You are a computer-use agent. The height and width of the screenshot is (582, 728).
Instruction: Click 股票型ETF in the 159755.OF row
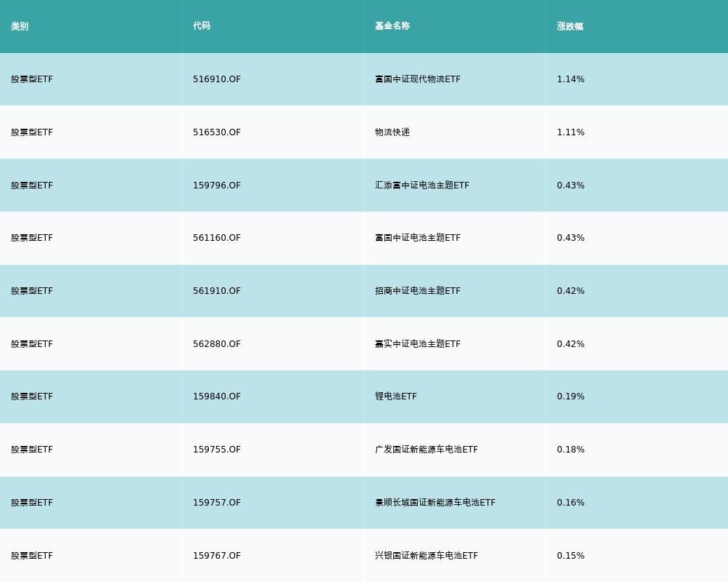pos(32,450)
